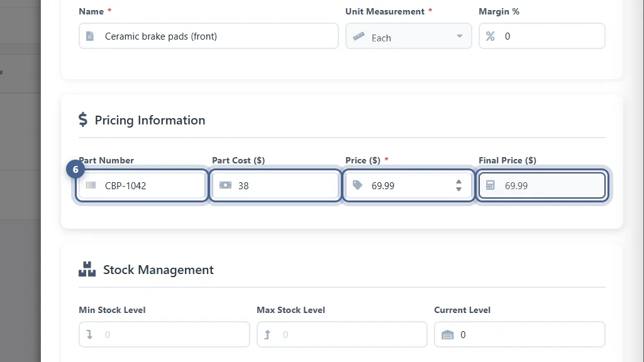
Task: Click the Max Stock Level label
Action: click(x=291, y=310)
